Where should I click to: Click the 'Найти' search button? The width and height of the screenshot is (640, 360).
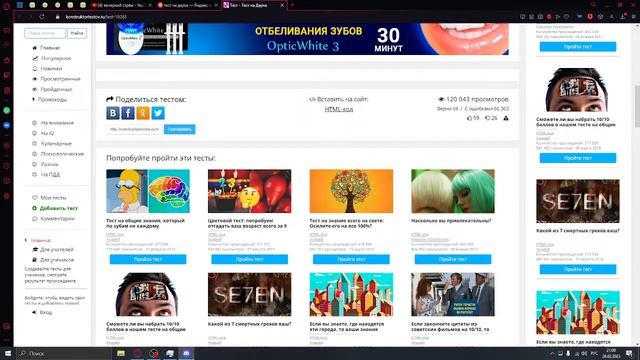click(x=77, y=33)
